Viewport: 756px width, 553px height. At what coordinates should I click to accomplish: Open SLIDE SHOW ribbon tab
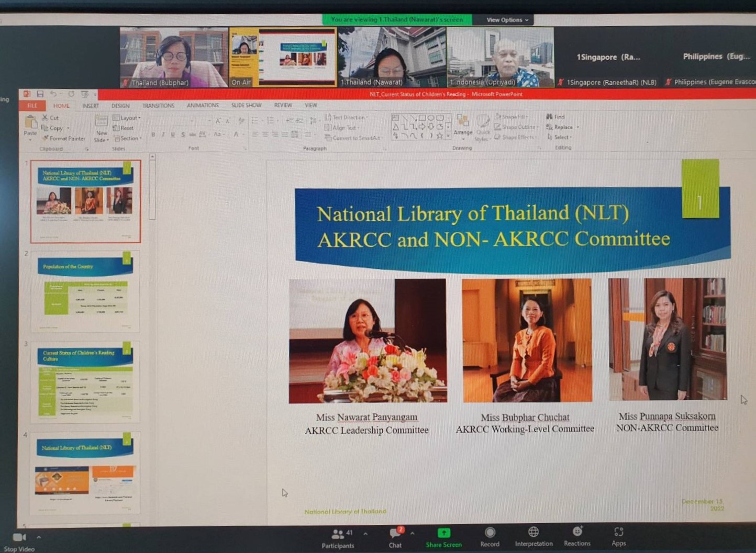pyautogui.click(x=246, y=105)
